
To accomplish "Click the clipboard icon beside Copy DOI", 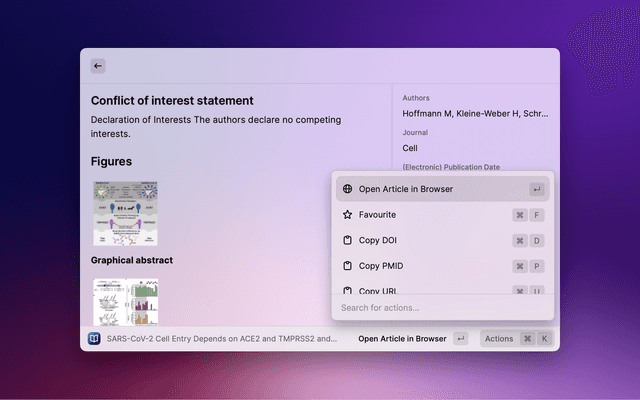I will coord(347,241).
